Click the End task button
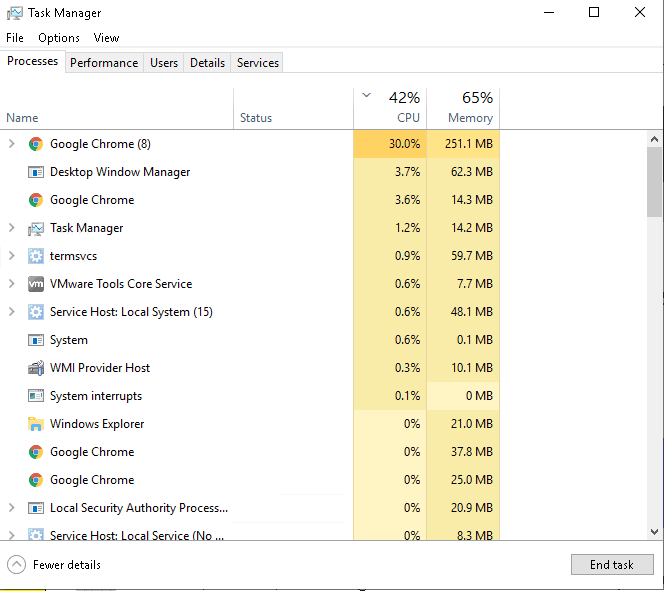664x591 pixels. pos(612,564)
